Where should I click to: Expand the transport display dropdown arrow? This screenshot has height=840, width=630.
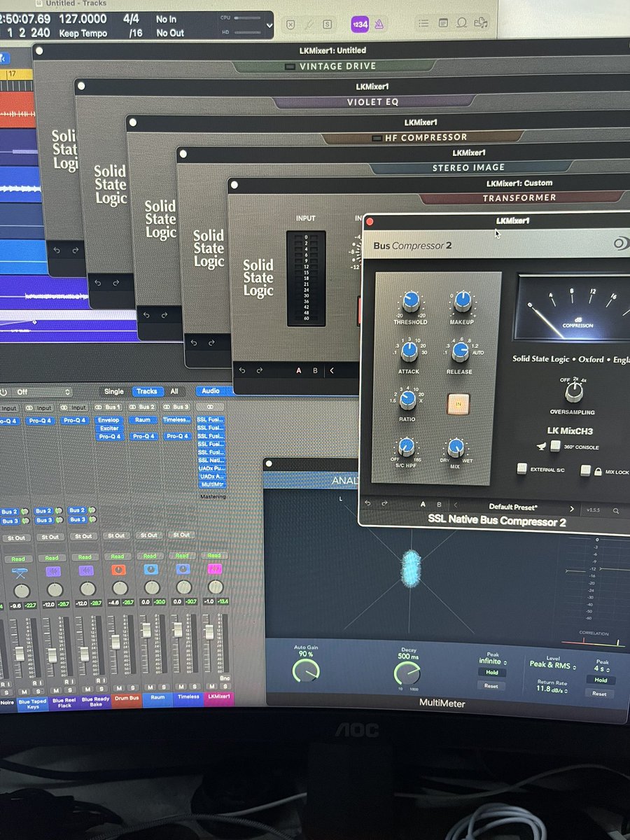coord(269,27)
